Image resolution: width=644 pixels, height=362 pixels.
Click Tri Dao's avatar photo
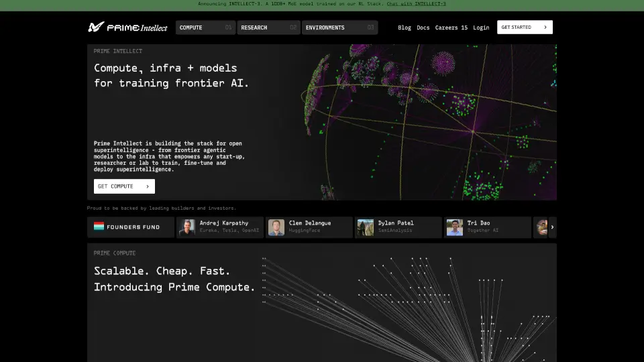point(455,227)
